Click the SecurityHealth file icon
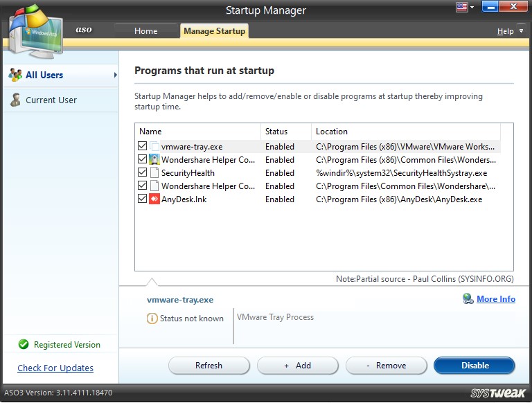532x403 pixels. coord(154,173)
